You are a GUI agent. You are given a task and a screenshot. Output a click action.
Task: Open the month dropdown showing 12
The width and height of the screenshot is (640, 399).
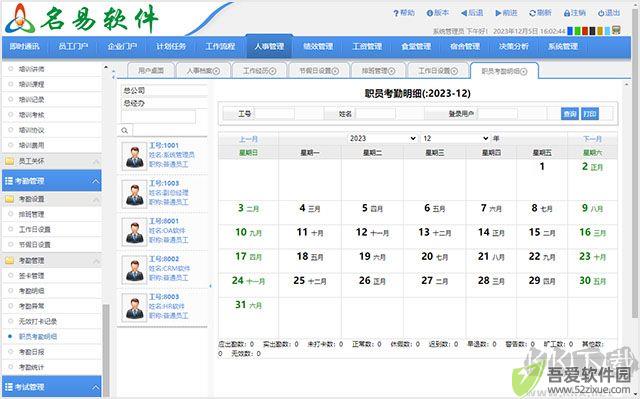[455, 138]
